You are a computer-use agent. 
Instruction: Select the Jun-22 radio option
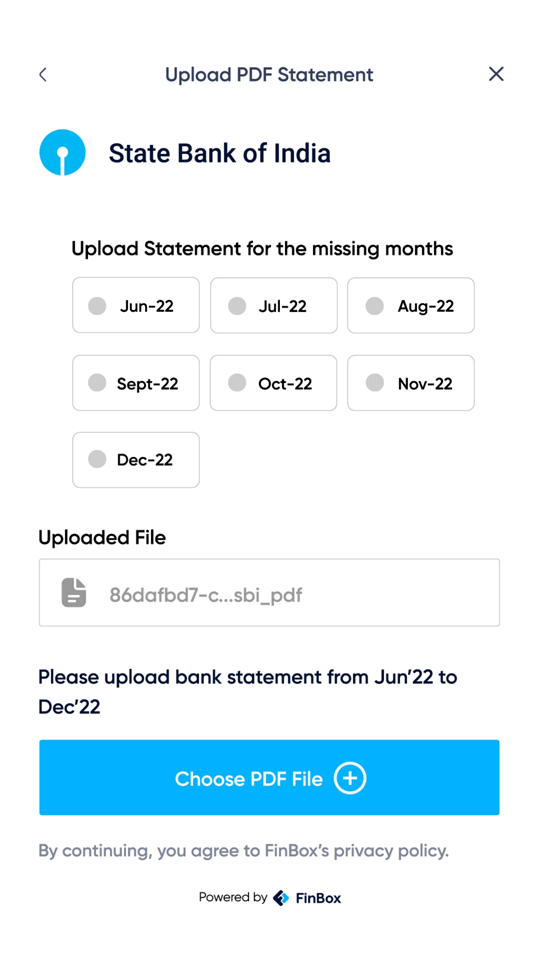(136, 306)
